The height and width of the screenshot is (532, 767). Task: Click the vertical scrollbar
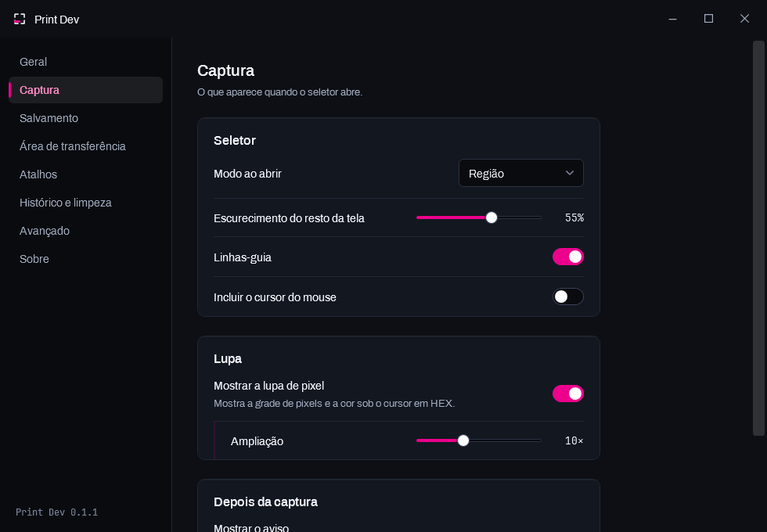[758, 238]
